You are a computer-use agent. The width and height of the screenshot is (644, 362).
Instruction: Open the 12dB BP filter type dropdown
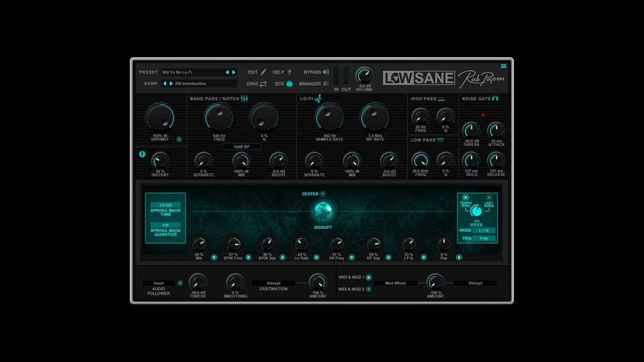click(x=241, y=146)
